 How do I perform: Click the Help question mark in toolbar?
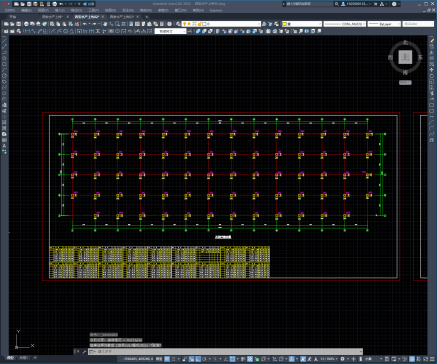(169, 24)
